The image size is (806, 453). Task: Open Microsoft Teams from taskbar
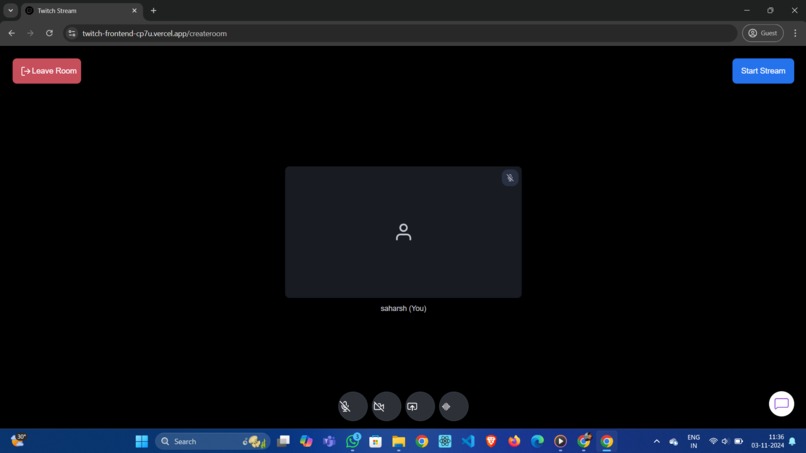click(329, 441)
